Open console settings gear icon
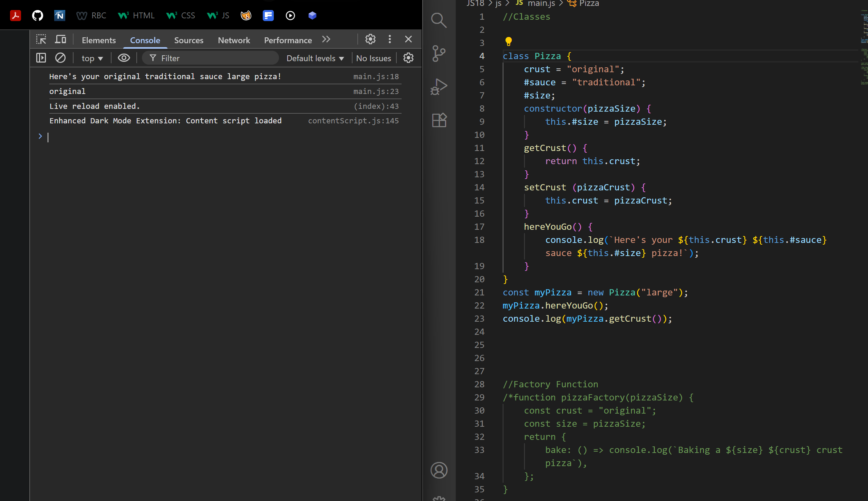Image resolution: width=868 pixels, height=501 pixels. [408, 58]
